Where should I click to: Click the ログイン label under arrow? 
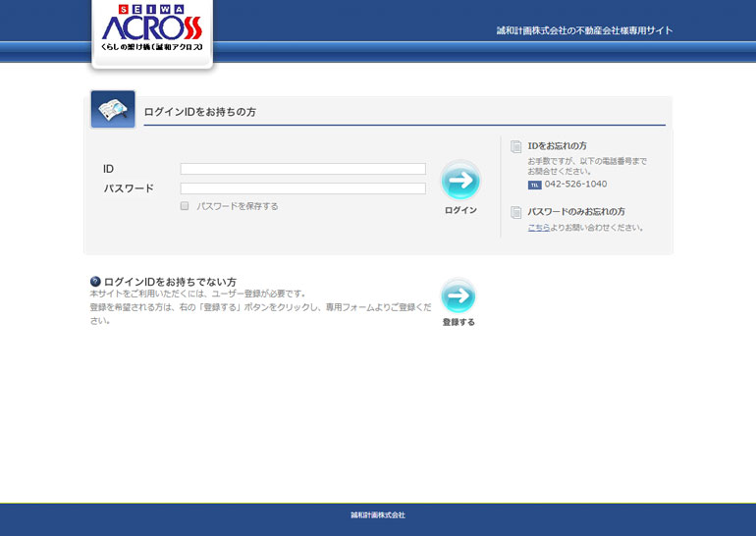[460, 210]
